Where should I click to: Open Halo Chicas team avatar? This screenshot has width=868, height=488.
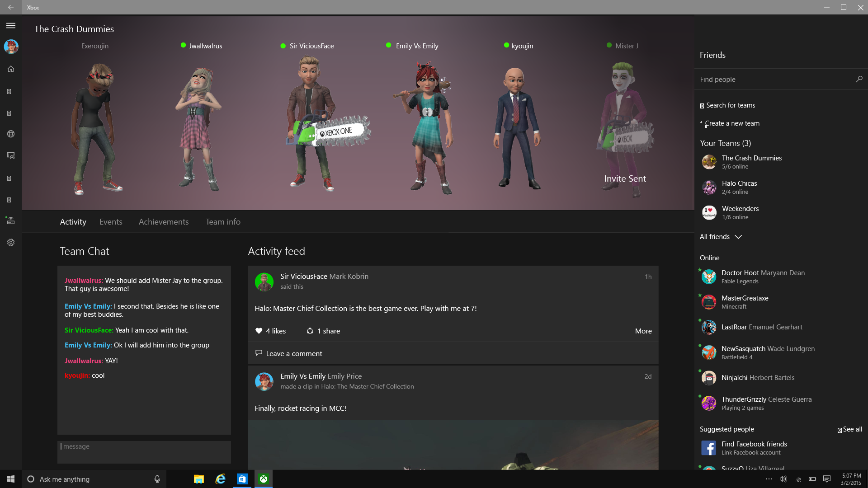(709, 187)
